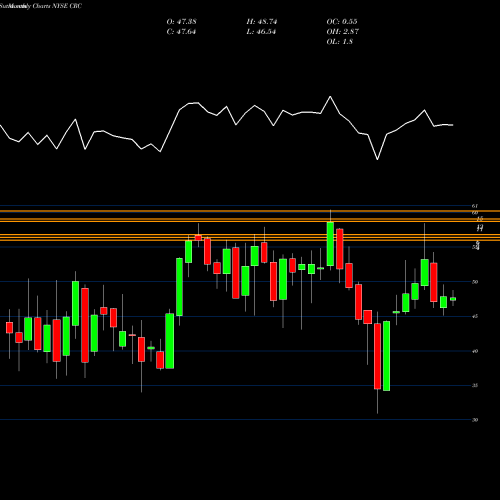The width and height of the screenshot is (500, 500).
Task: Click the 35 price axis label
Action: click(475, 385)
